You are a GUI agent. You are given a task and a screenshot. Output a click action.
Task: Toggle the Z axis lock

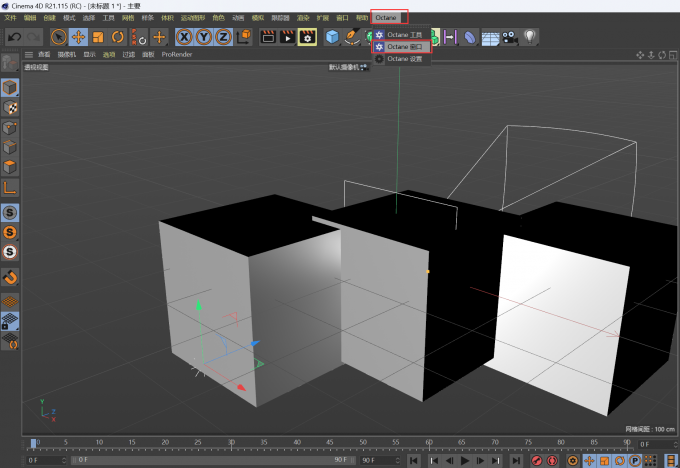coord(223,37)
